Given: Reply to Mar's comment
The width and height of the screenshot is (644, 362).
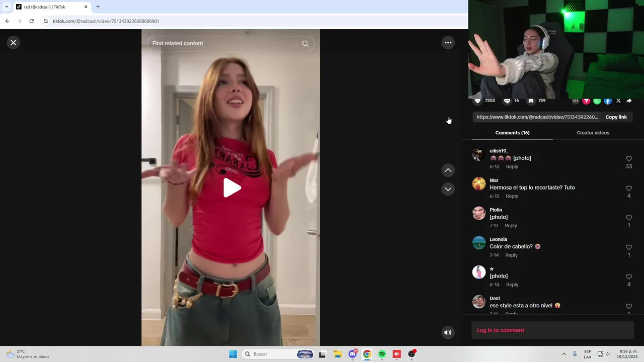Looking at the screenshot, I should tap(512, 196).
